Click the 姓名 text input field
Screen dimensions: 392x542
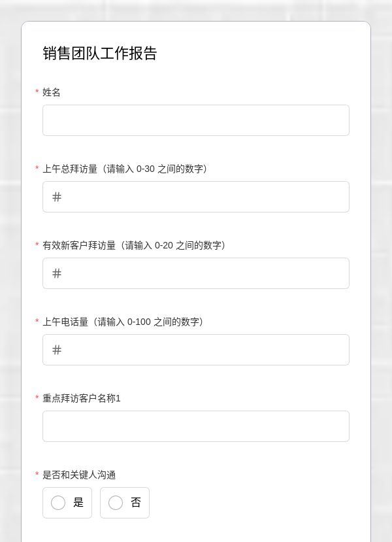pos(196,120)
